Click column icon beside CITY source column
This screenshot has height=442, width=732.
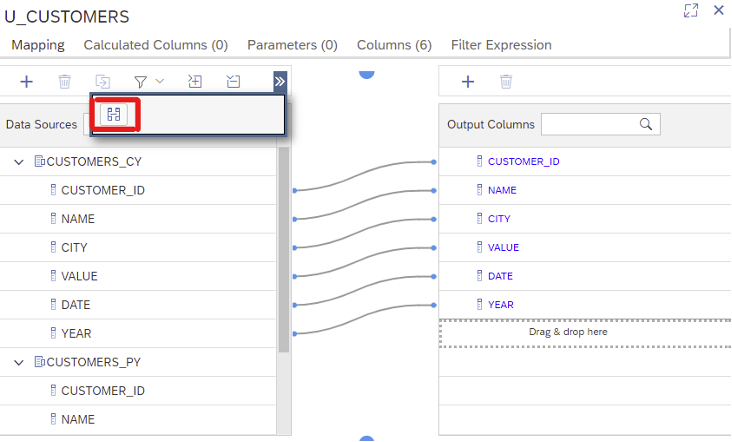pyautogui.click(x=53, y=247)
